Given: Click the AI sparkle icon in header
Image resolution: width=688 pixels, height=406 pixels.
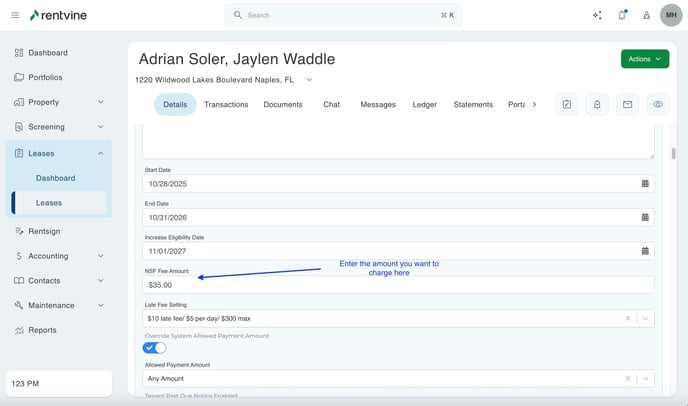Looking at the screenshot, I should coord(597,15).
